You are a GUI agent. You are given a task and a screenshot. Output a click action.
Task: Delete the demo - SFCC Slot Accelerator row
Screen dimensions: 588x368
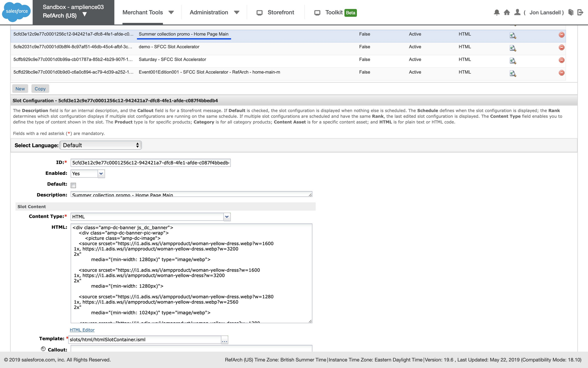click(562, 47)
